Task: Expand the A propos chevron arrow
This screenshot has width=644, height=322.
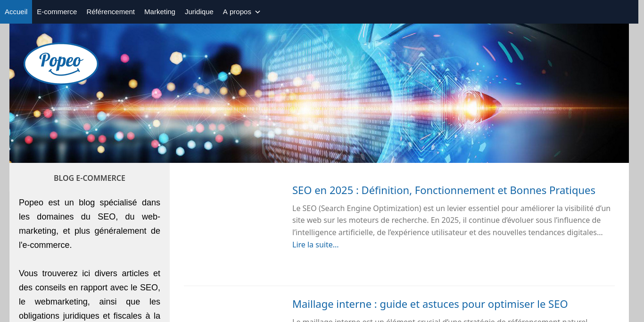Action: coord(257,12)
